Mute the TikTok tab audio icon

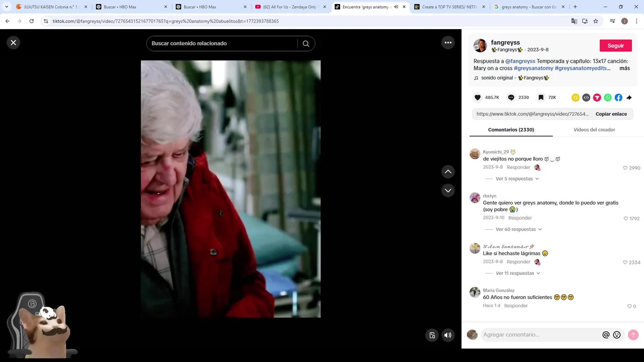tap(396, 7)
